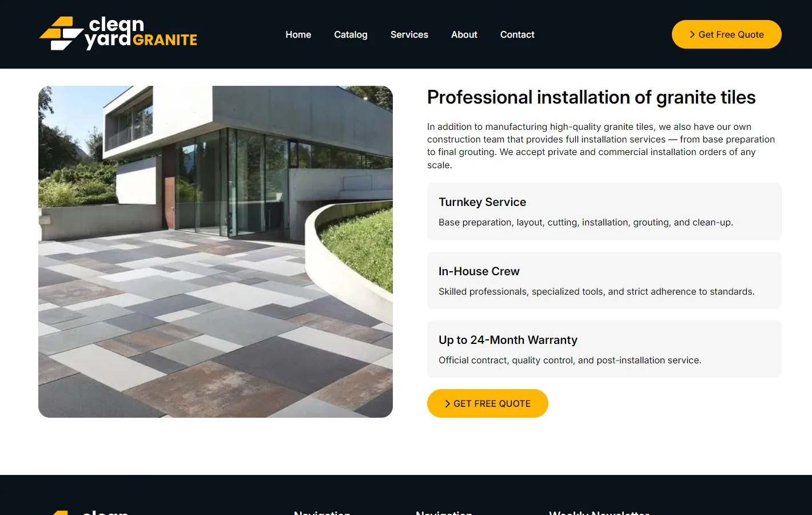This screenshot has height=515, width=812.
Task: Click the text "Base preparation, layout, cutting"
Action: 586,222
